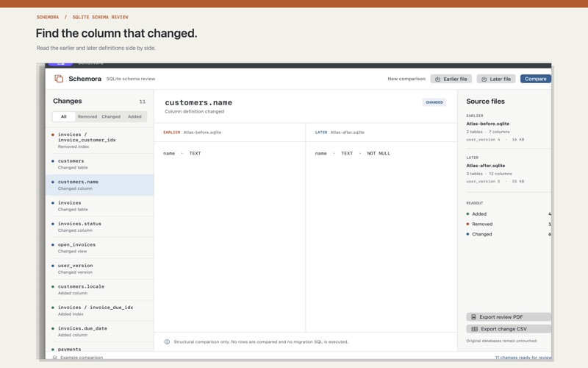
Task: Click the Export change CSV table icon
Action: pyautogui.click(x=474, y=329)
